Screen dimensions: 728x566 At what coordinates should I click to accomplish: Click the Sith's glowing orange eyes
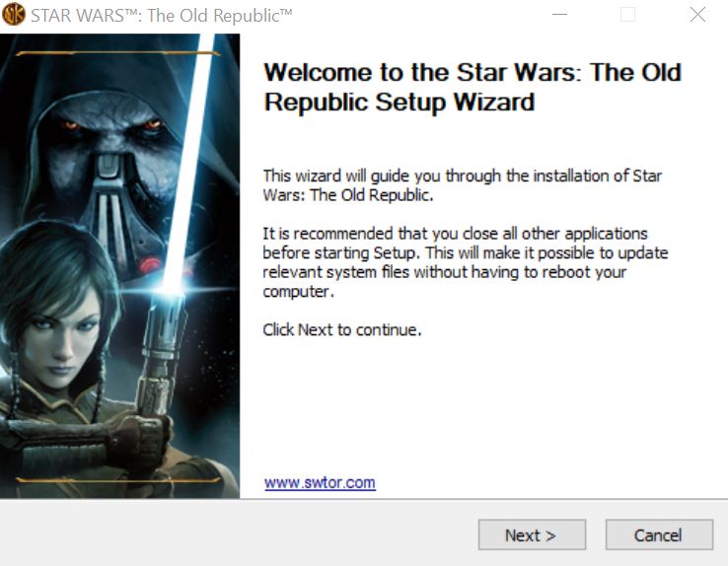111,125
